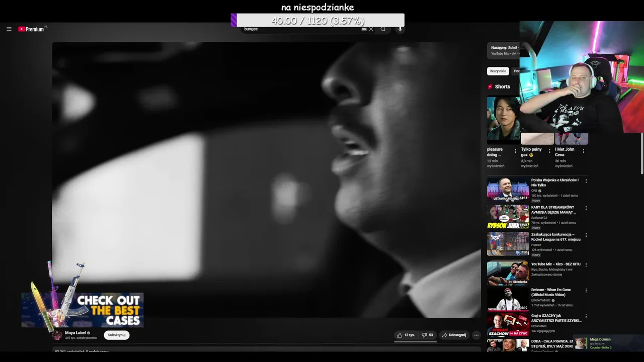Start voice search with microphone icon
The height and width of the screenshot is (362, 644).
click(x=400, y=29)
